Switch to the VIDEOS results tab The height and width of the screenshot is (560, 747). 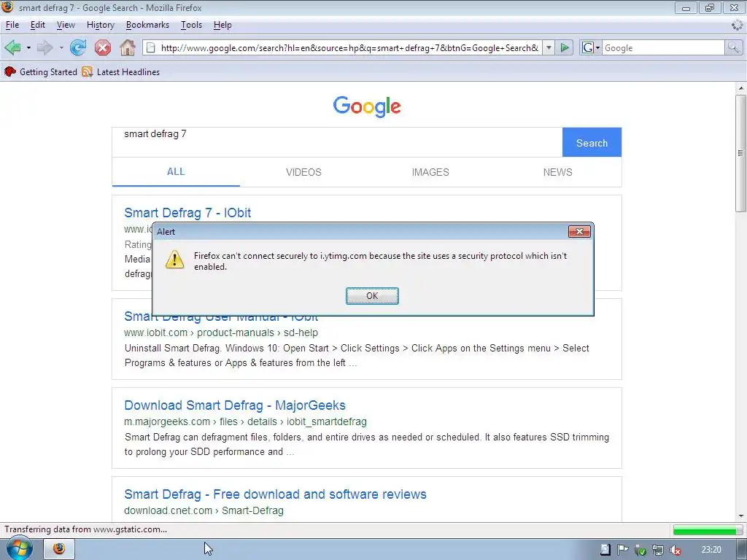tap(303, 172)
